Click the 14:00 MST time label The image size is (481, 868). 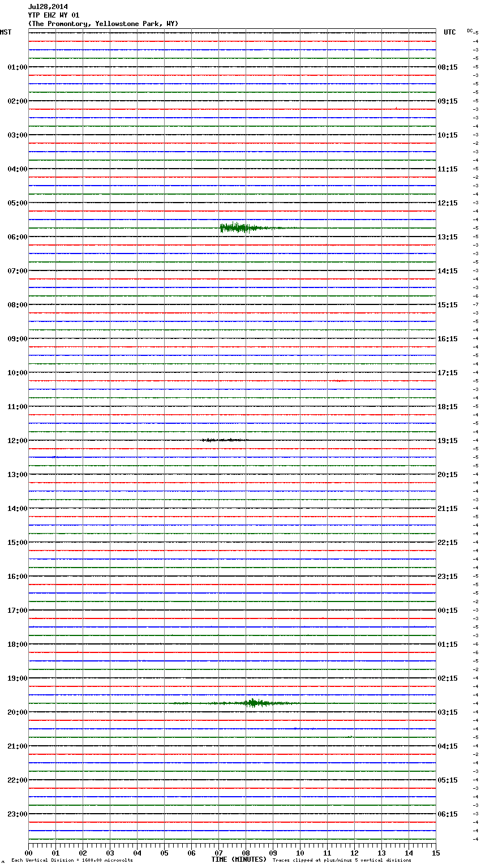coord(18,509)
